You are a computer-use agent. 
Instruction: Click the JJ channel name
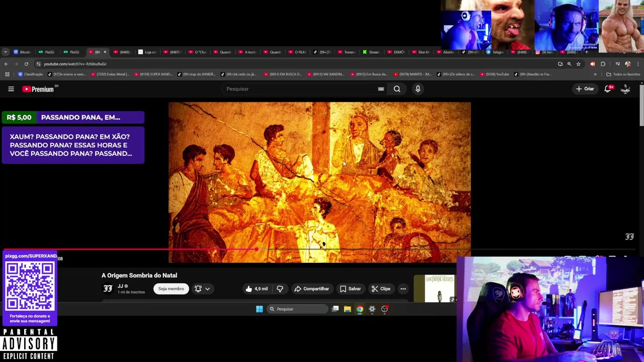(120, 286)
